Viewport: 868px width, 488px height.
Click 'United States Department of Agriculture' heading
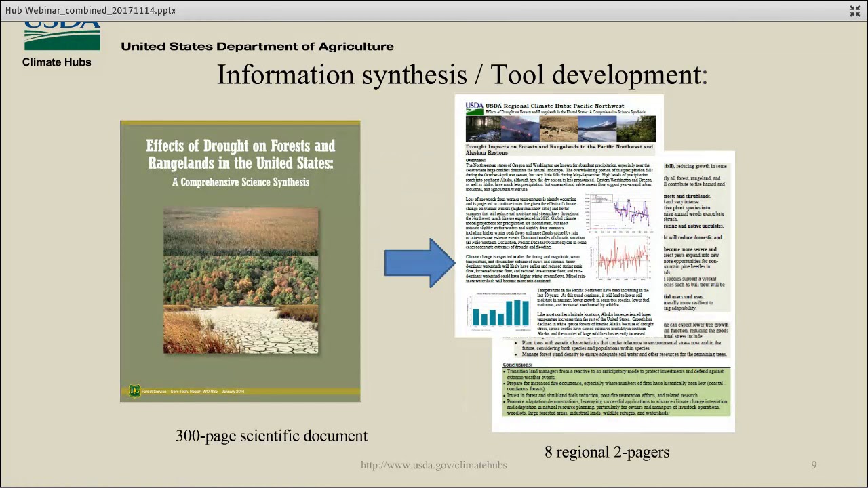tap(257, 47)
